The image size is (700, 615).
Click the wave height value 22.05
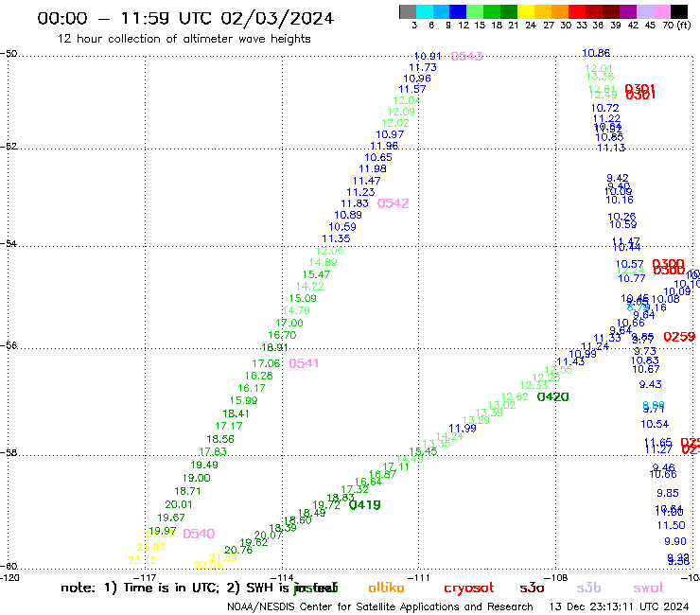pos(208,565)
